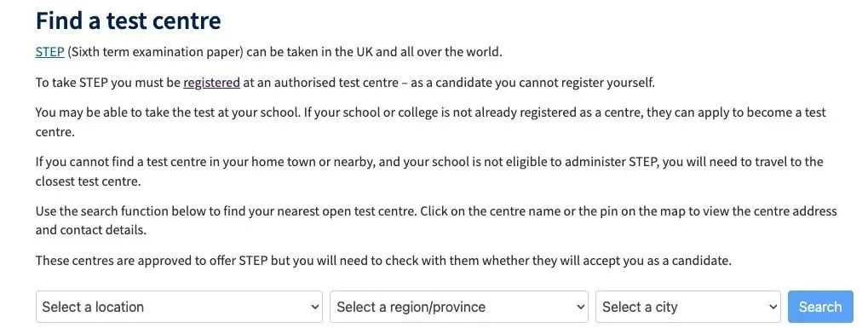Click the 'authorised test centre' phrase

tap(336, 83)
